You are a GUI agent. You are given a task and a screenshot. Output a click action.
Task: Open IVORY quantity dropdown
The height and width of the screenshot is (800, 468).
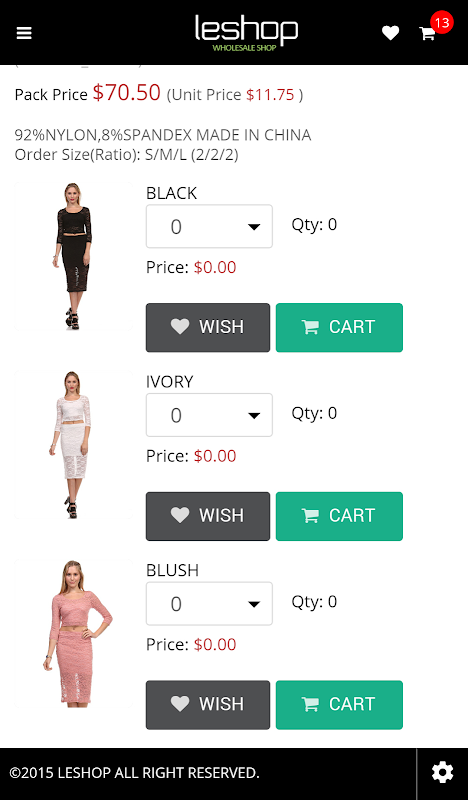pos(209,415)
